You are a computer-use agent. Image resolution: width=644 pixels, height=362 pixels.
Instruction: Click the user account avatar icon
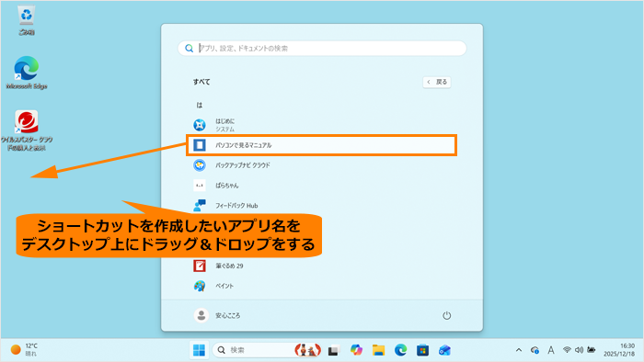[201, 315]
